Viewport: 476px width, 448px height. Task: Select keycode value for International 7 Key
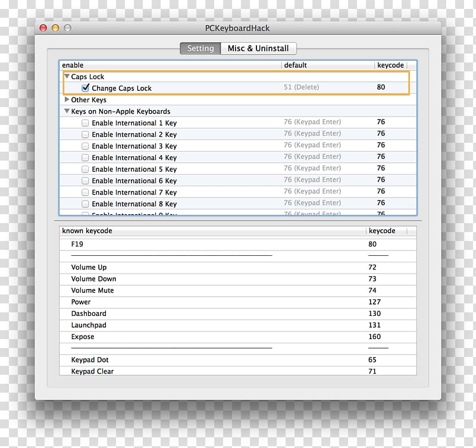click(x=381, y=191)
